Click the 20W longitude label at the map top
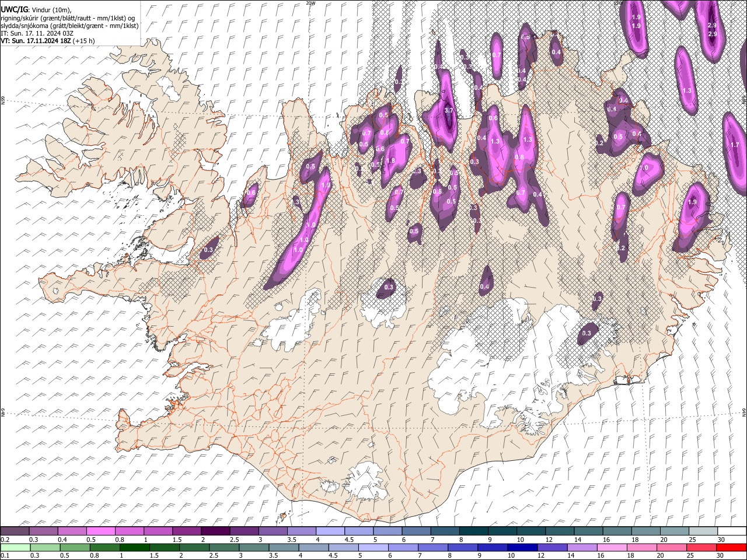Screen dimensions: 747x560 point(310,3)
